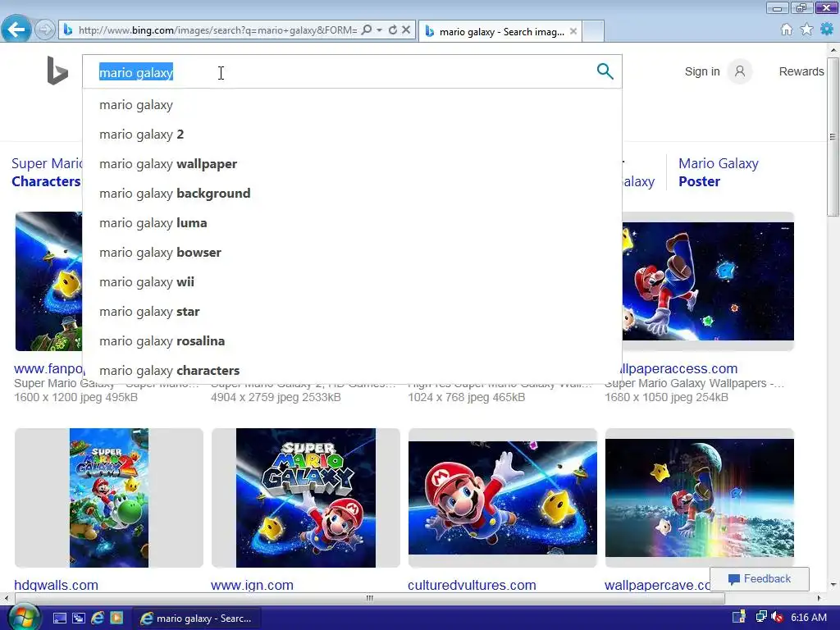Click the 6:16 AM clock

[x=808, y=618]
